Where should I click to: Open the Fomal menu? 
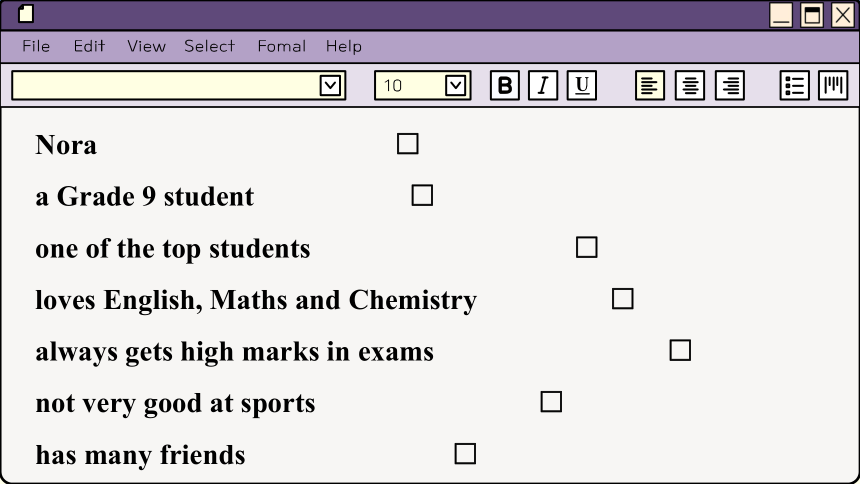[282, 46]
